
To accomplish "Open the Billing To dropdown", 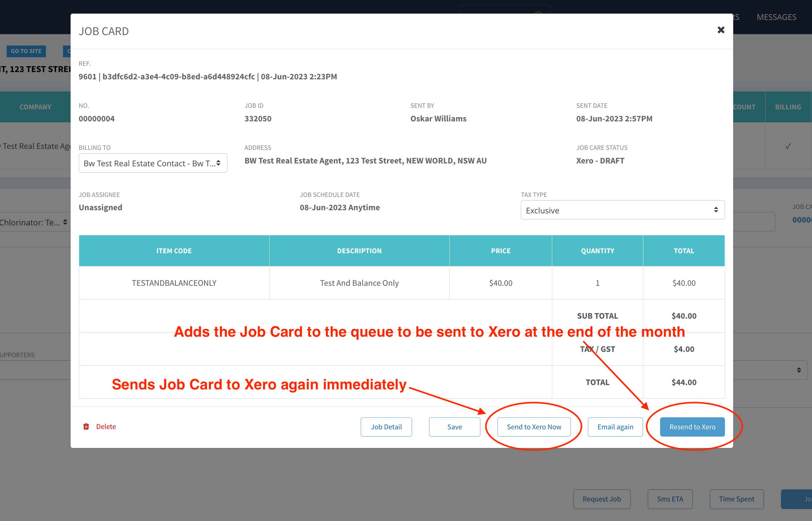I will [x=153, y=163].
